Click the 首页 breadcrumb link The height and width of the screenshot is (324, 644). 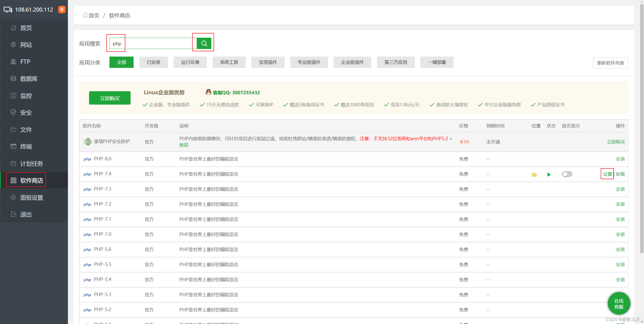(94, 15)
